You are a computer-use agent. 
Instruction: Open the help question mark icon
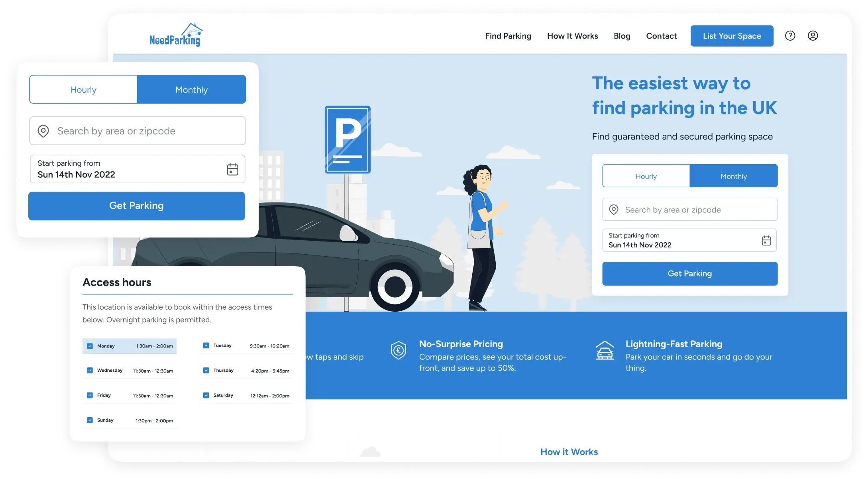point(790,36)
